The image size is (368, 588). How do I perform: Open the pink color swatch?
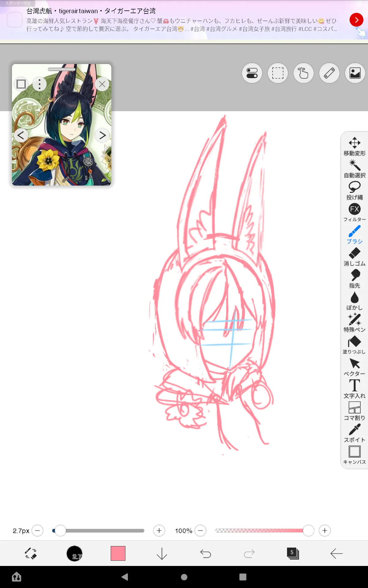tap(118, 553)
